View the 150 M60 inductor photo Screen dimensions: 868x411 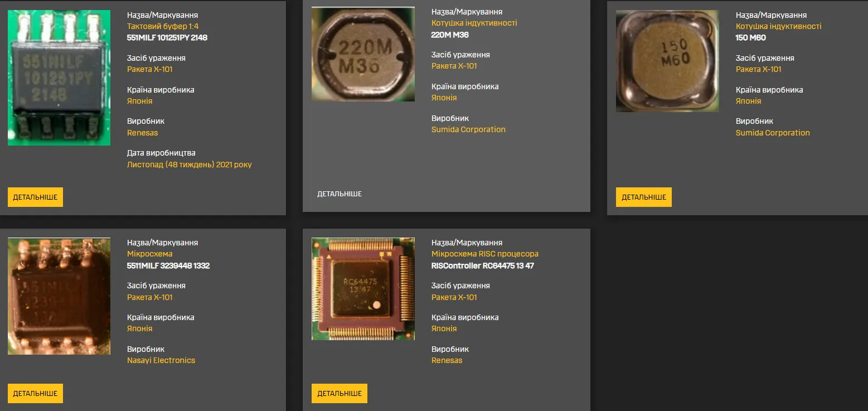(667, 61)
